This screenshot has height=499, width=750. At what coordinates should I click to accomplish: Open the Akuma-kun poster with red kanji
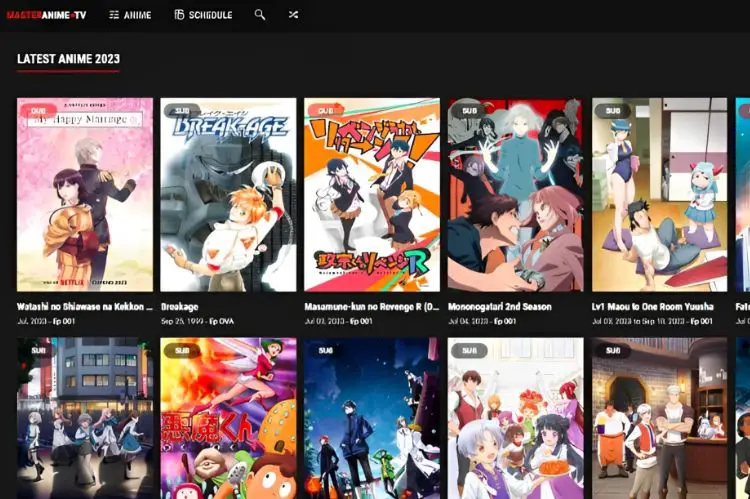point(228,418)
